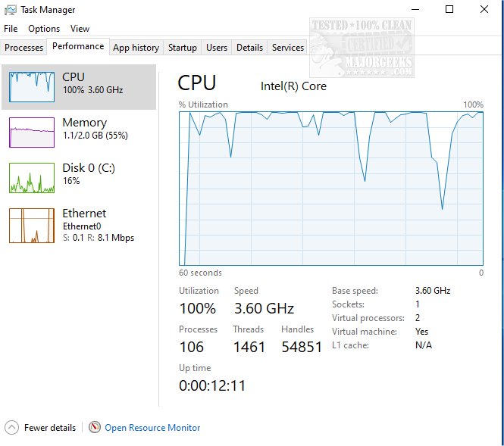Open the File menu
Image resolution: width=504 pixels, height=446 pixels.
point(11,29)
